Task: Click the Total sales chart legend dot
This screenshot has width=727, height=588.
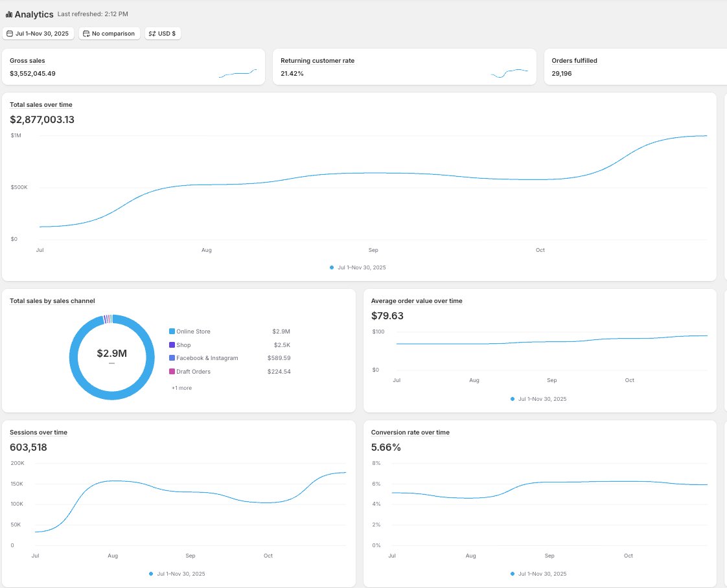Action: tap(332, 267)
